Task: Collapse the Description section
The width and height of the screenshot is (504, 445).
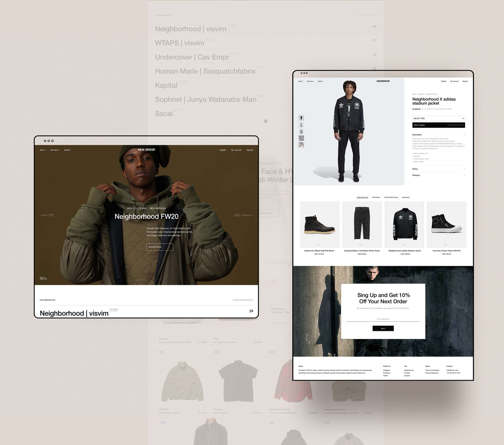Action: pos(439,135)
